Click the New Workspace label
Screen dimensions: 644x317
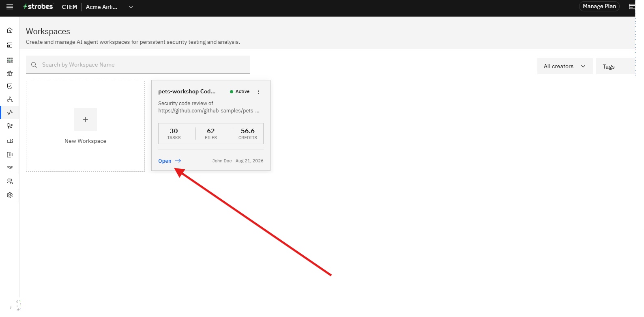86,141
